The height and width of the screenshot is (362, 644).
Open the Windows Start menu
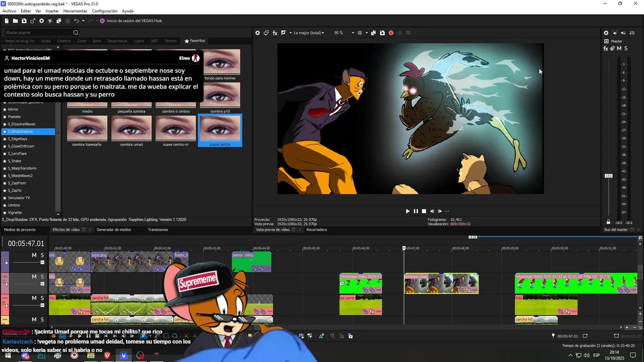[x=9, y=356]
